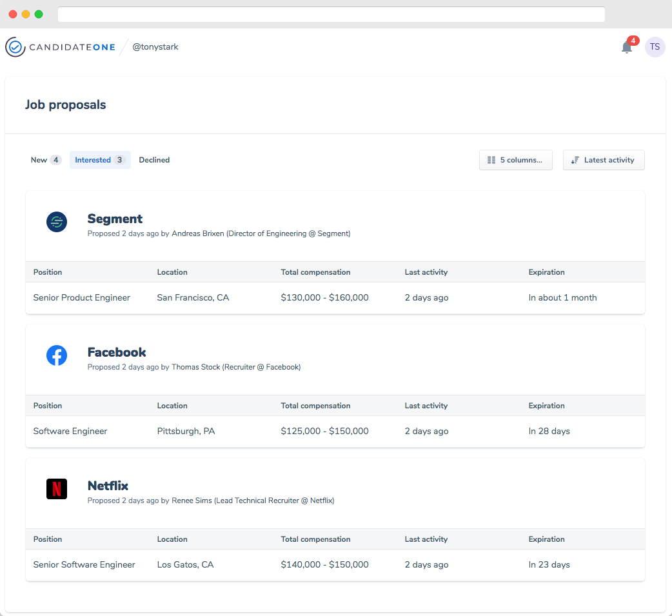Click the Job proposals heading
Screen dimensions: 672x616
65,104
